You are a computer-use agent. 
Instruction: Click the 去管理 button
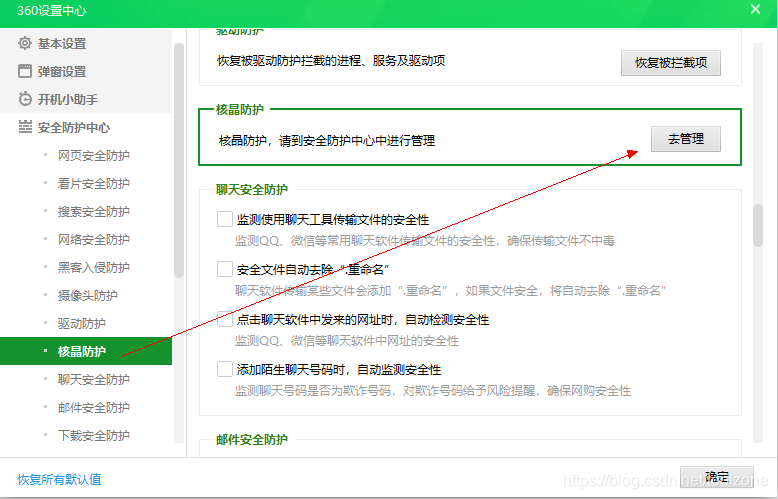(x=686, y=139)
